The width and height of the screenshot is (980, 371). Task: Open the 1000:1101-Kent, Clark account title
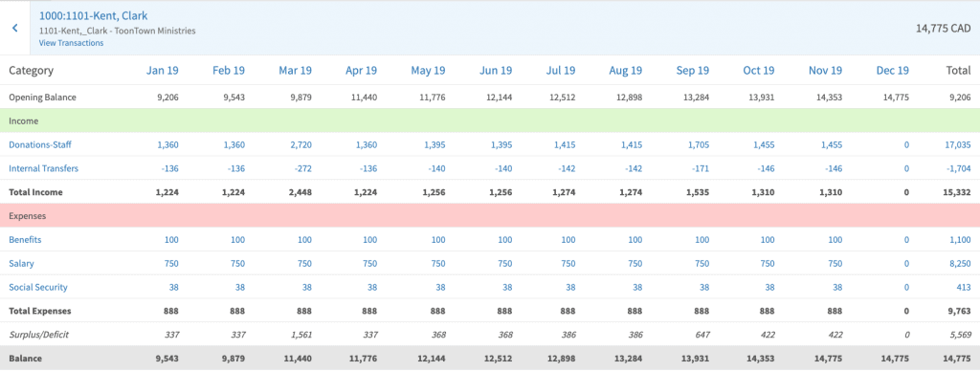click(x=94, y=15)
